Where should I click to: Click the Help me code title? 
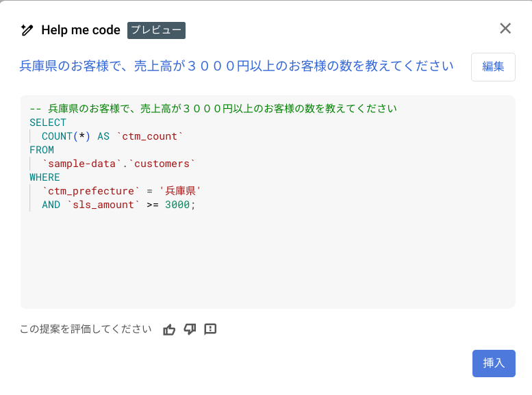point(81,30)
